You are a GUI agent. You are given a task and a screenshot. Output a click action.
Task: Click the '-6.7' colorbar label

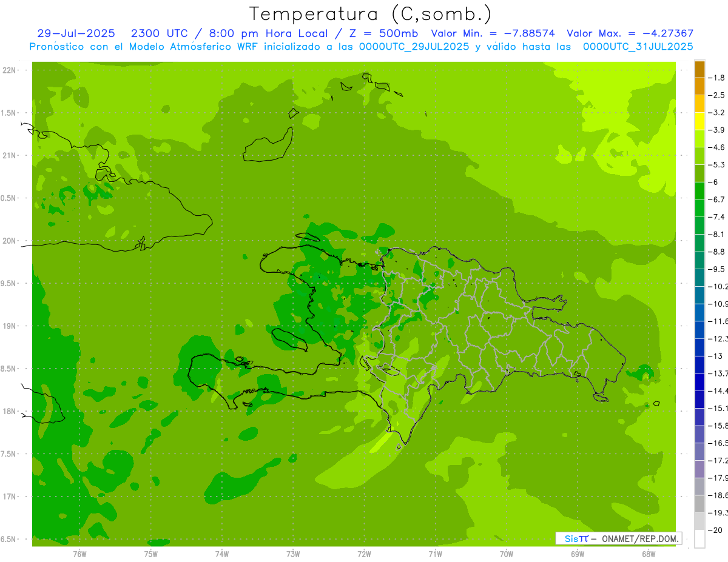click(x=717, y=199)
